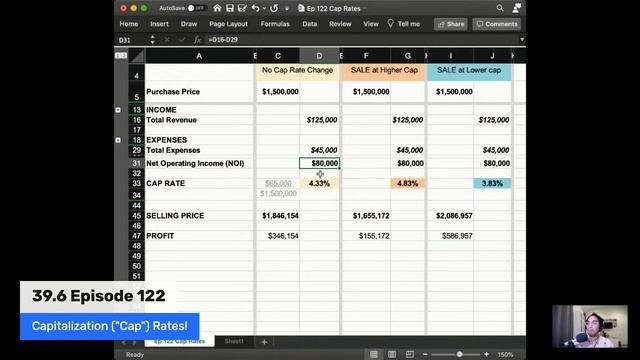Select column D header
The width and height of the screenshot is (640, 360).
tap(319, 56)
